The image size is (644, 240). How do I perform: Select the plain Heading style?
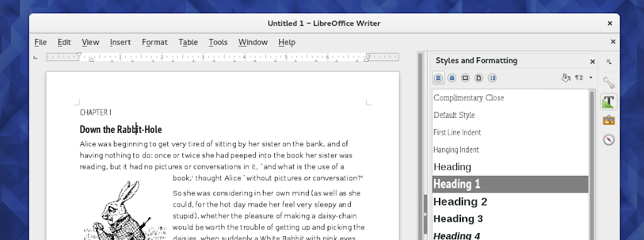click(x=510, y=167)
